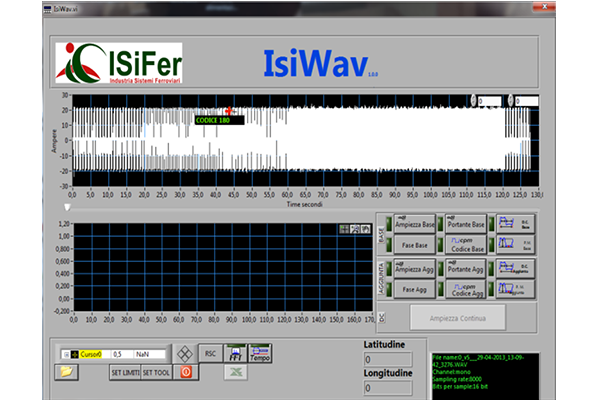The image size is (600, 400).
Task: Switch to the Tempo view
Action: tap(260, 353)
